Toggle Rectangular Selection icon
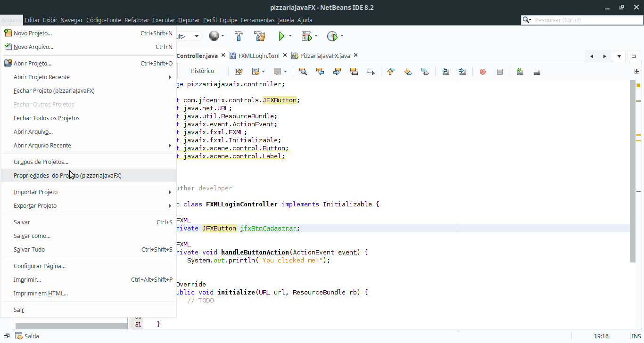 (x=371, y=72)
